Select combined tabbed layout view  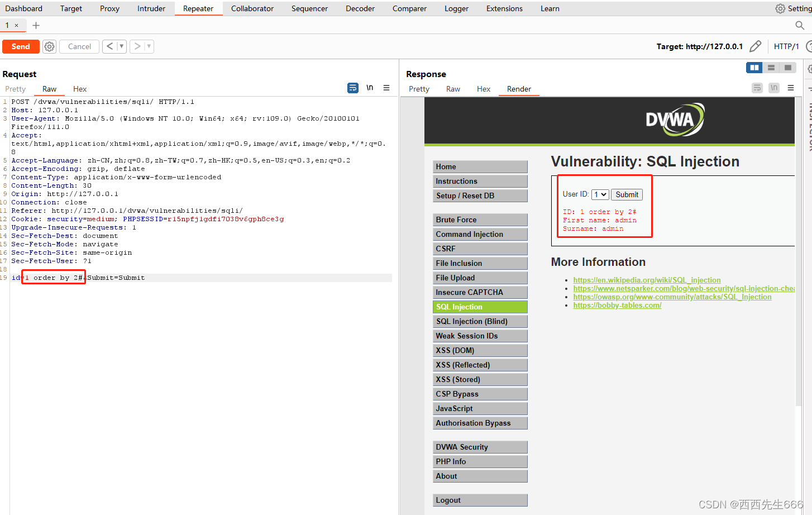[788, 68]
